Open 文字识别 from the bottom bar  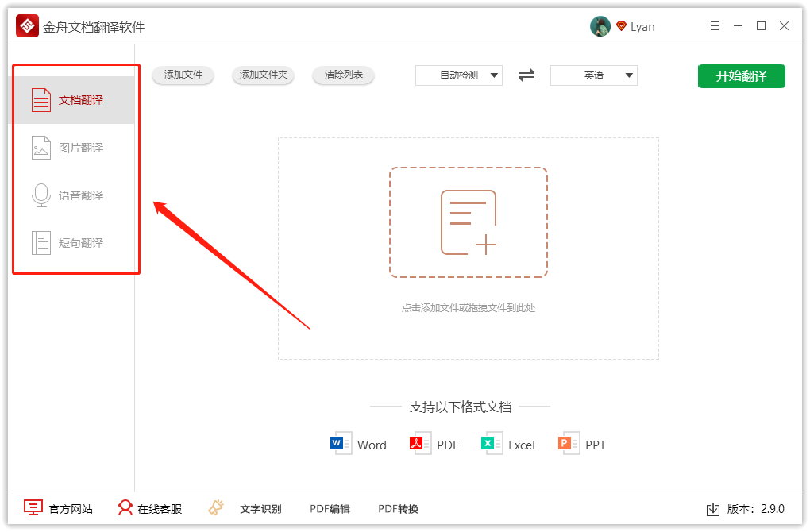click(x=262, y=508)
